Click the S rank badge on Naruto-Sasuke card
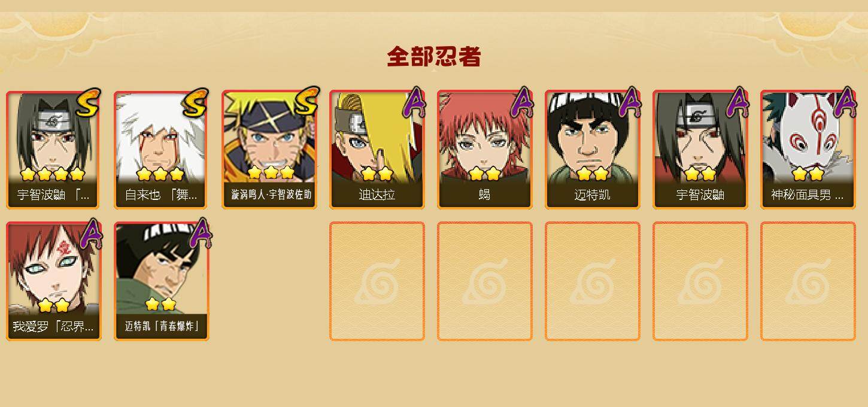 305,102
